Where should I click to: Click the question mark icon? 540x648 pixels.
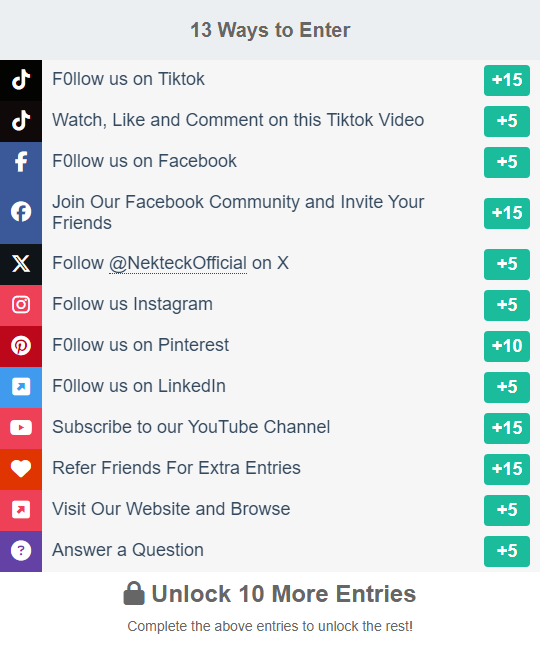(21, 551)
